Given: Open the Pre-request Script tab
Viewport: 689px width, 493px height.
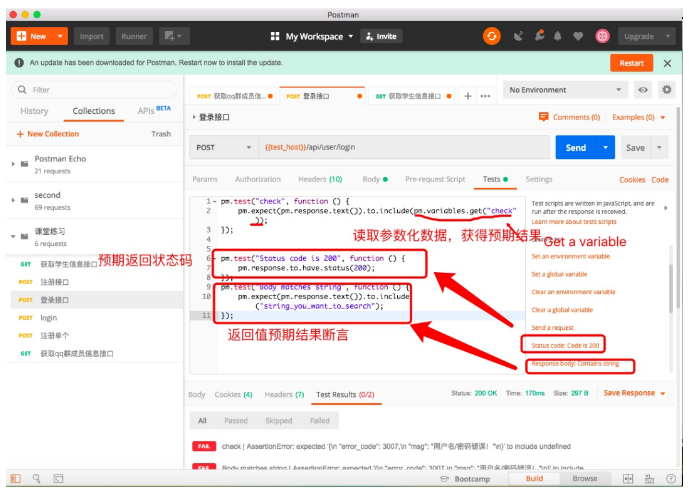Looking at the screenshot, I should coord(435,179).
